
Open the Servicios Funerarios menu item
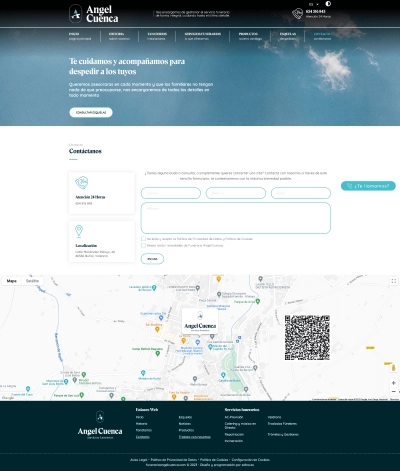click(203, 36)
